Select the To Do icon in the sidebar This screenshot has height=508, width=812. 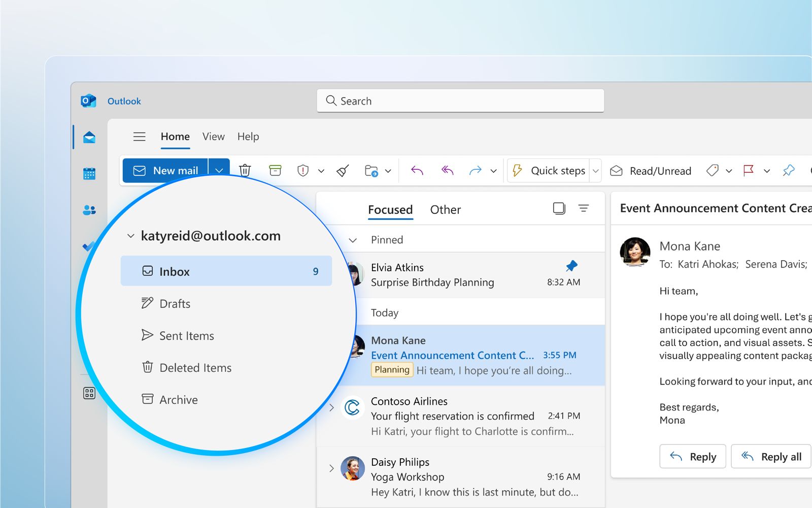click(x=89, y=246)
